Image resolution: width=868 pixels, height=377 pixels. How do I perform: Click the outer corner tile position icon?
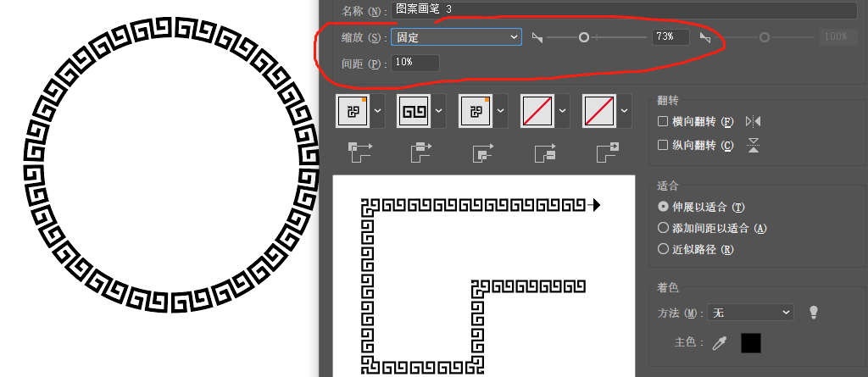tap(360, 152)
